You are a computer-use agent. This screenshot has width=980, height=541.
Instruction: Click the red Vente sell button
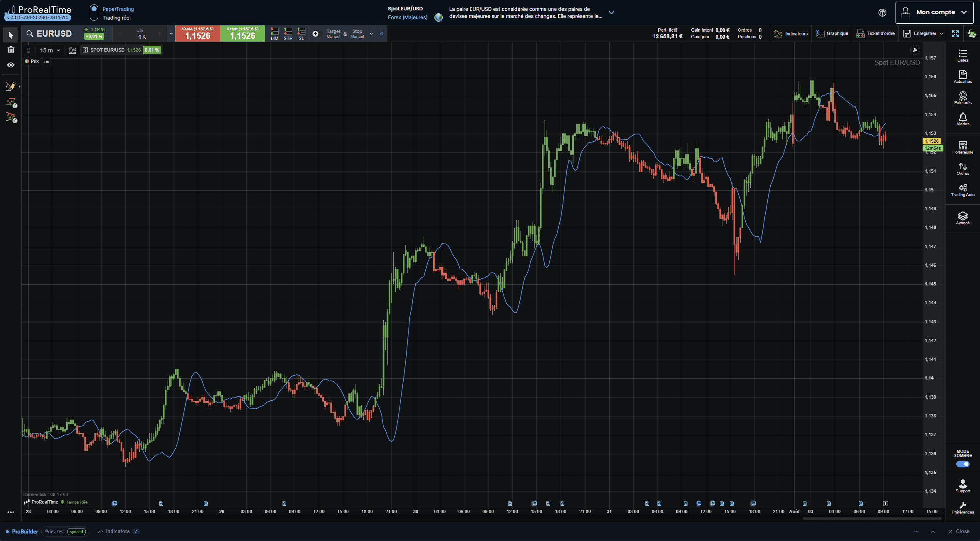(198, 34)
